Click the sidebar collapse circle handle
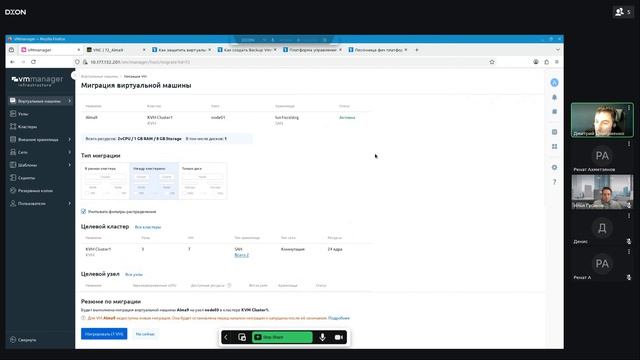The height and width of the screenshot is (360, 640). 74,75
